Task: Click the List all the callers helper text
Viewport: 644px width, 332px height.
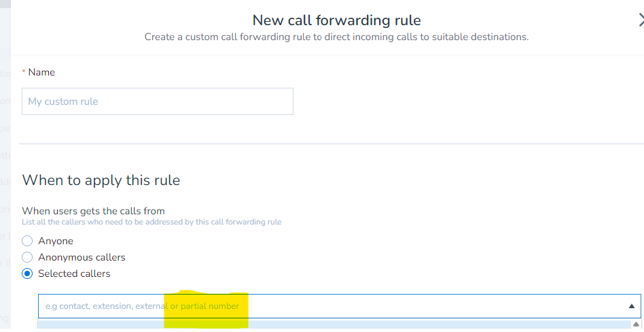Action: coord(151,222)
